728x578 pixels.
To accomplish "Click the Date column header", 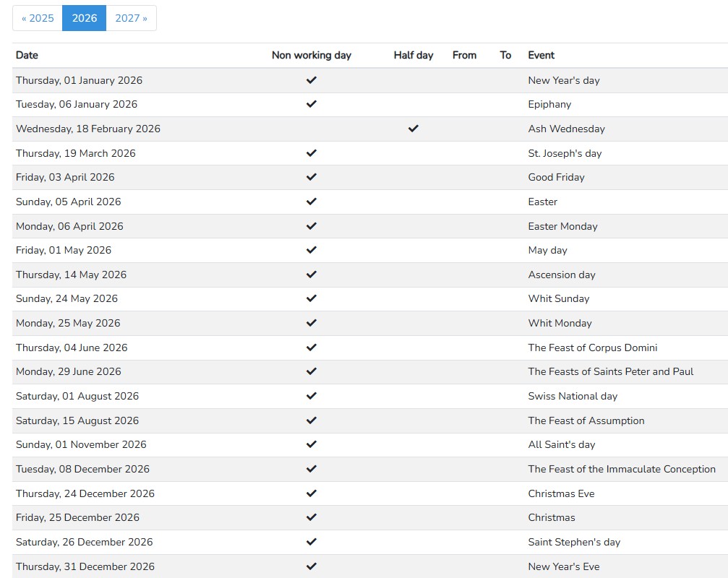I will coord(27,55).
